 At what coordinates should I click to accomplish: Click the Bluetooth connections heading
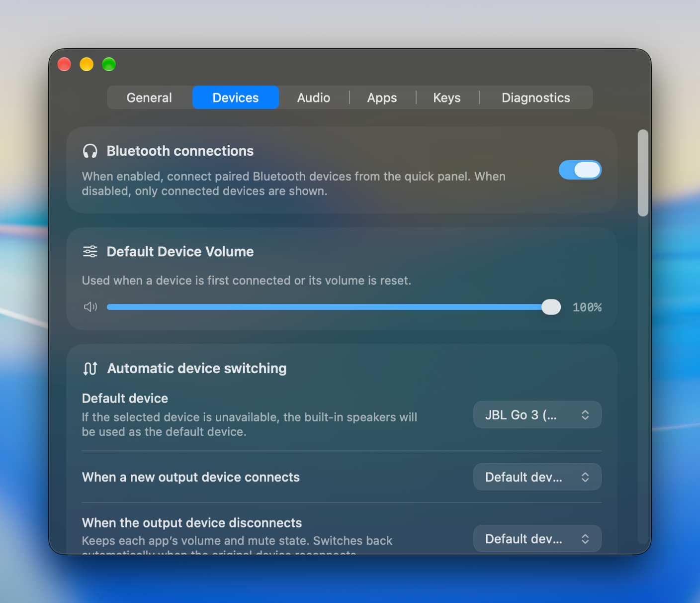coord(180,151)
